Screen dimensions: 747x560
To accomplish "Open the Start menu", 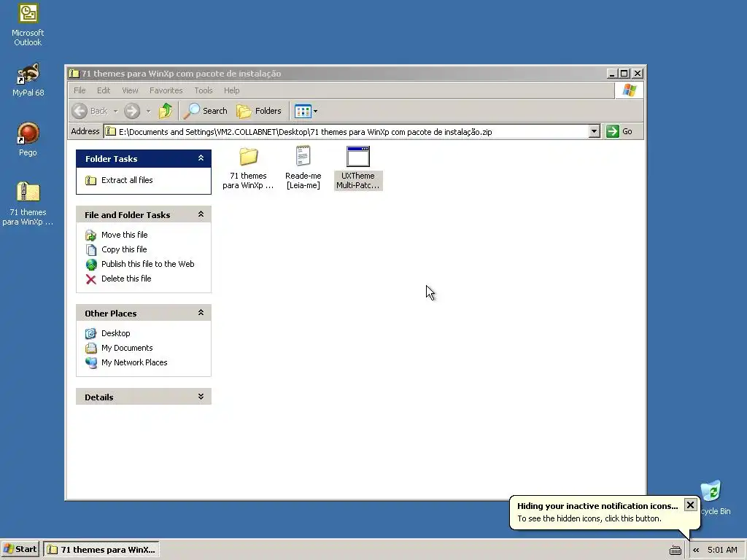I will pos(20,550).
